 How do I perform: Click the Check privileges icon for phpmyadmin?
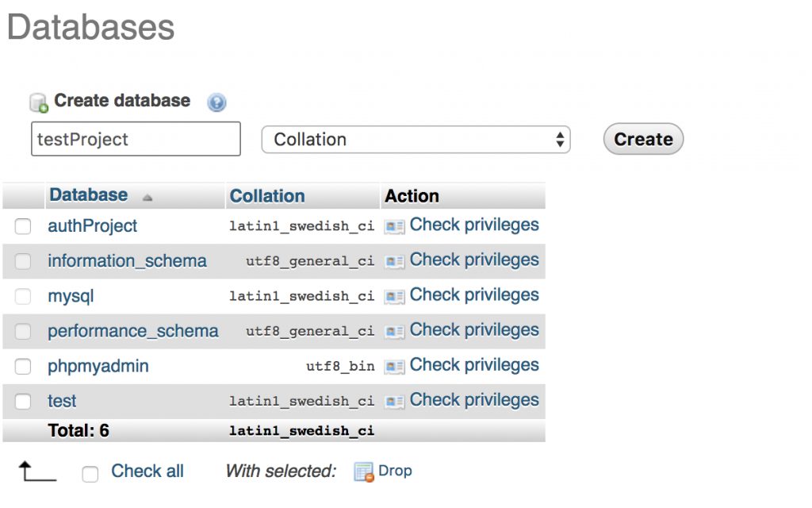point(394,366)
